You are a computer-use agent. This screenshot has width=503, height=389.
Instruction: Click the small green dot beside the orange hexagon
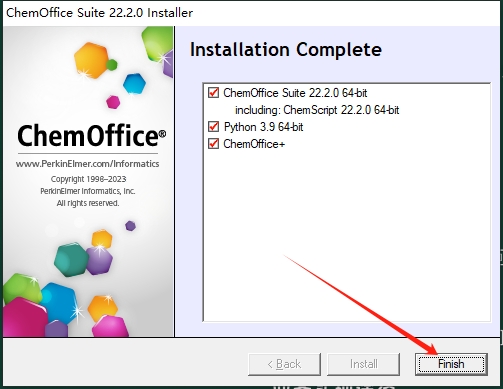click(112, 65)
